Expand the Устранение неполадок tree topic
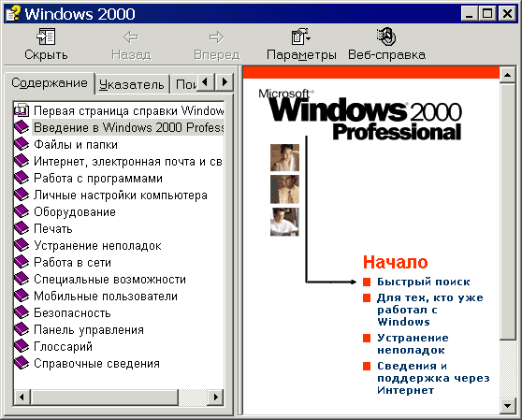The width and height of the screenshot is (522, 420). (x=97, y=246)
